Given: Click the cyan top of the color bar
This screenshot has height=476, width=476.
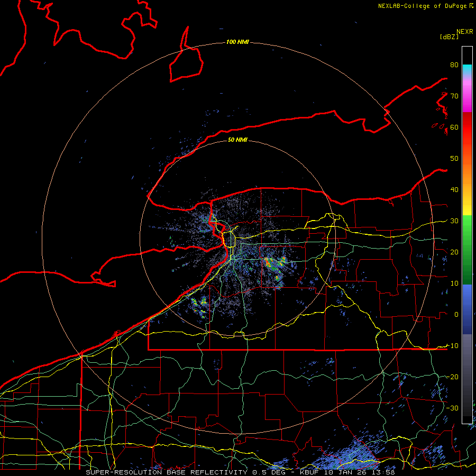Looking at the screenshot, I should click(x=467, y=70).
